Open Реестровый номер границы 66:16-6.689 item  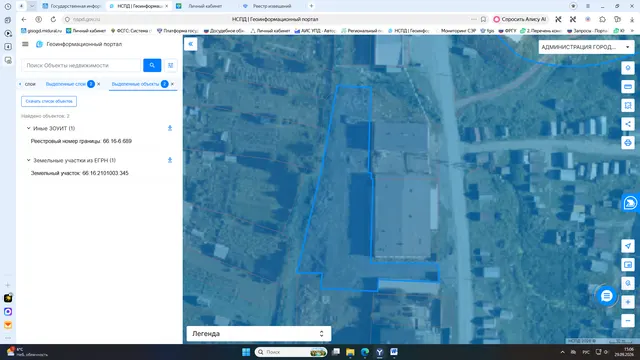[81, 141]
